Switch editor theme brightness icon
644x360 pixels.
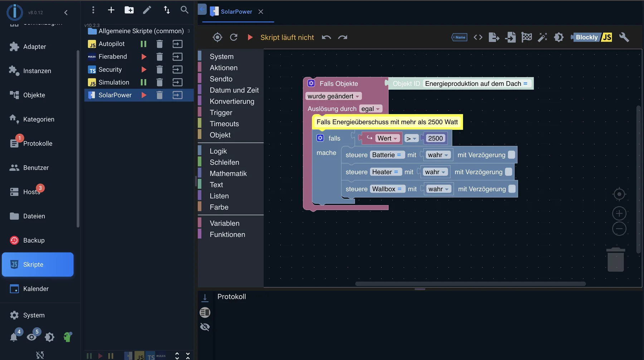coord(559,37)
